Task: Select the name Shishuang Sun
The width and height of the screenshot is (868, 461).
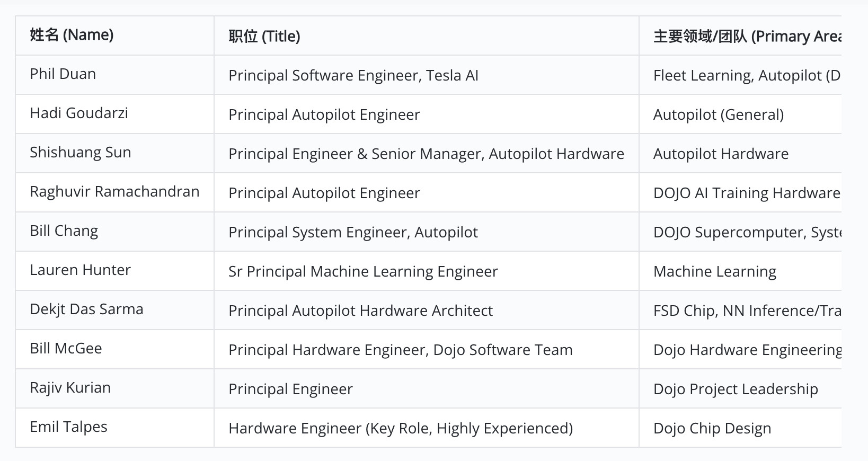Action: click(x=81, y=152)
